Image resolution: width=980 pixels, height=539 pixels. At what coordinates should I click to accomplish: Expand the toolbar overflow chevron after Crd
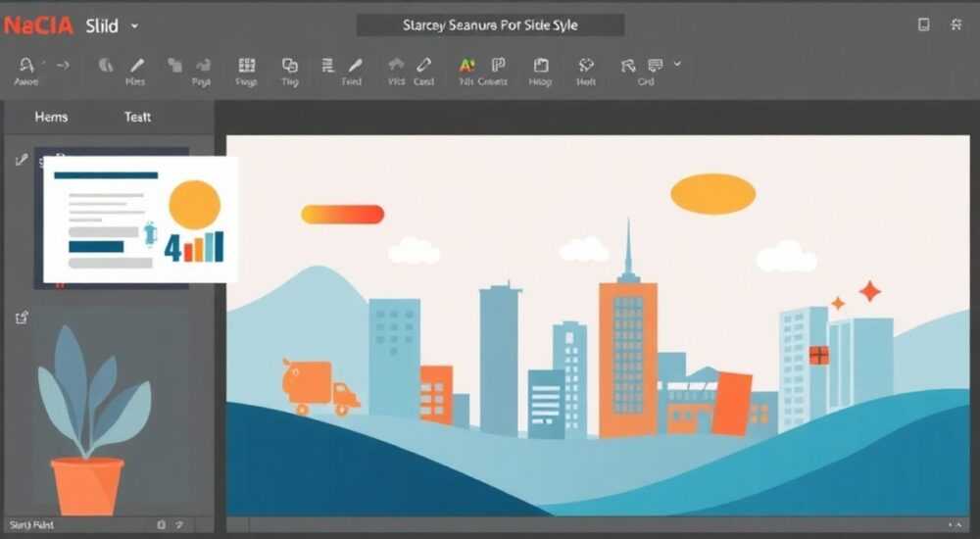[677, 64]
